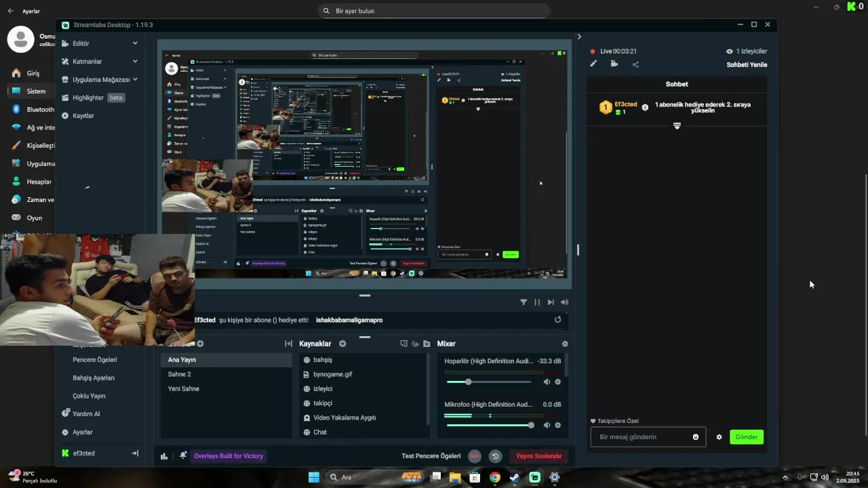The image size is (868, 488).
Task: Open Pencere Ögeleri in sidebar
Action: coord(95,360)
